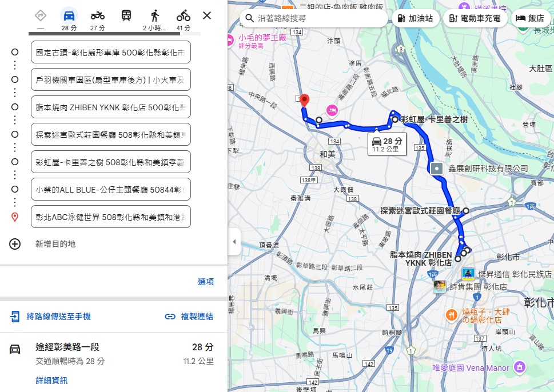Click the 鑫展創研科技有限公司 map marker

click(437, 169)
